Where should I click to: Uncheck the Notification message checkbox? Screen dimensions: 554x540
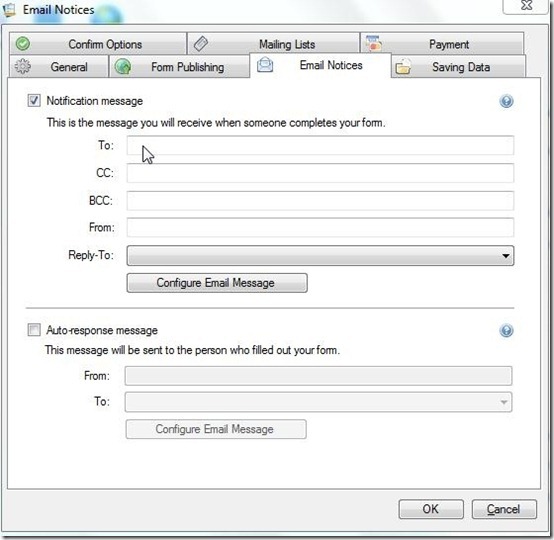click(x=34, y=101)
